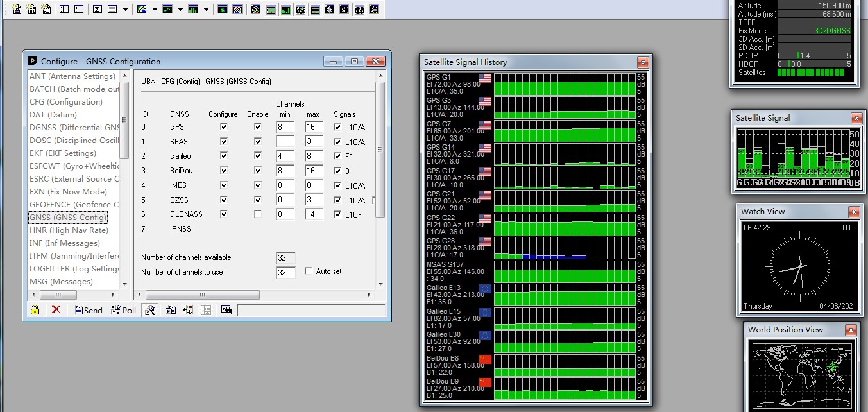The image size is (868, 412).
Task: Click the GPS max channels input field
Action: tap(314, 127)
